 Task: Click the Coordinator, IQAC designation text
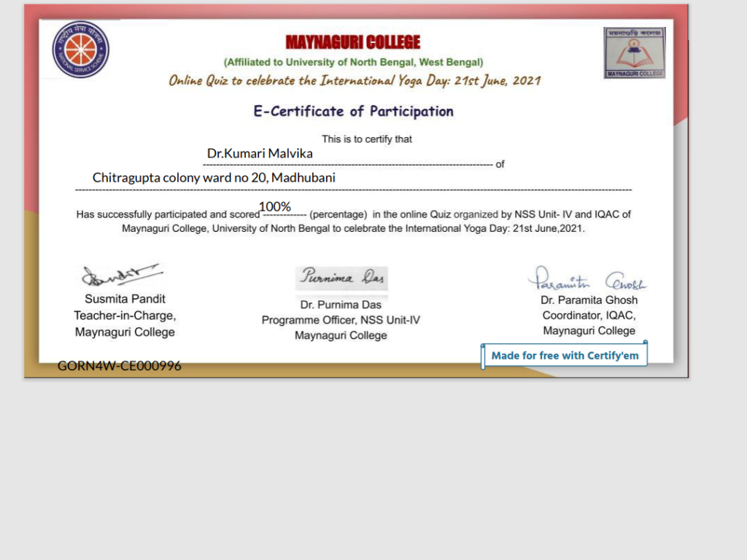(589, 315)
